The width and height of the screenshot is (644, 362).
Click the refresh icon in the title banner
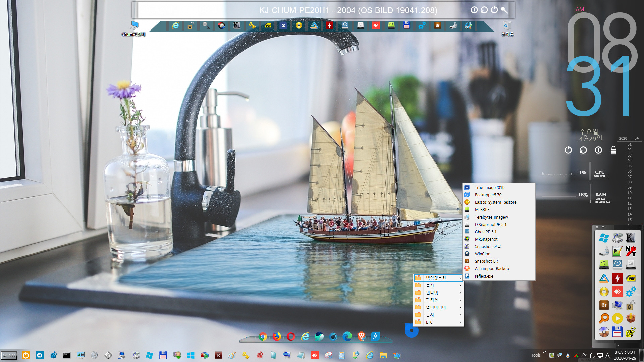coord(484,10)
